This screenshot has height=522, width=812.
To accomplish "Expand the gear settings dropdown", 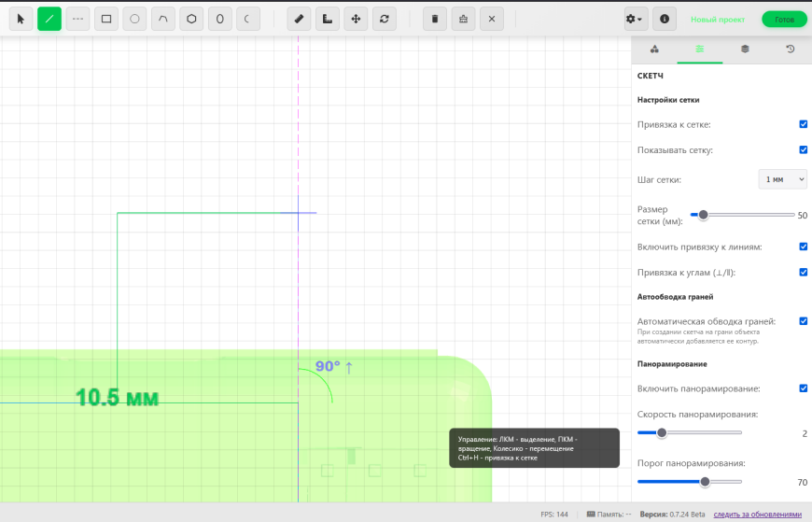I will point(636,19).
